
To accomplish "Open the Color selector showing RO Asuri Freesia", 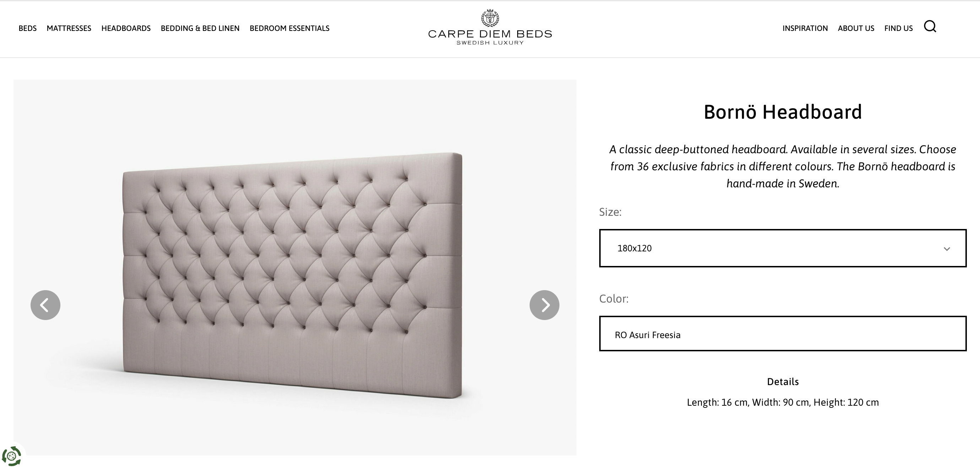I will click(783, 334).
